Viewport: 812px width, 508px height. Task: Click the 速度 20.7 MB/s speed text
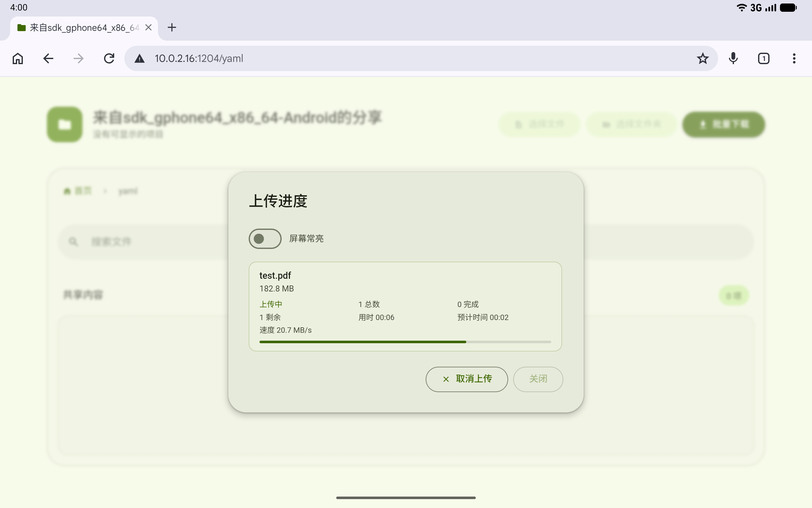click(285, 330)
